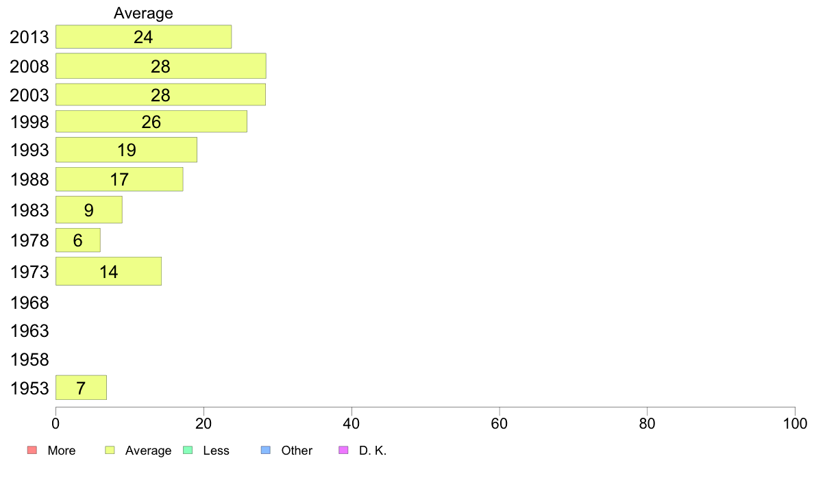Select the 1978 bar showing 6

[x=78, y=240]
